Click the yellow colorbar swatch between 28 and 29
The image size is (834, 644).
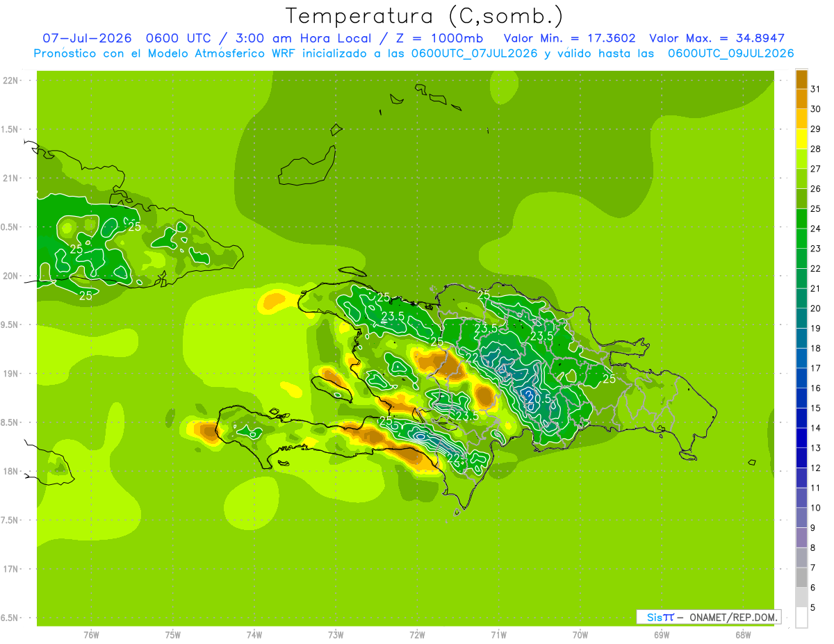tap(801, 139)
